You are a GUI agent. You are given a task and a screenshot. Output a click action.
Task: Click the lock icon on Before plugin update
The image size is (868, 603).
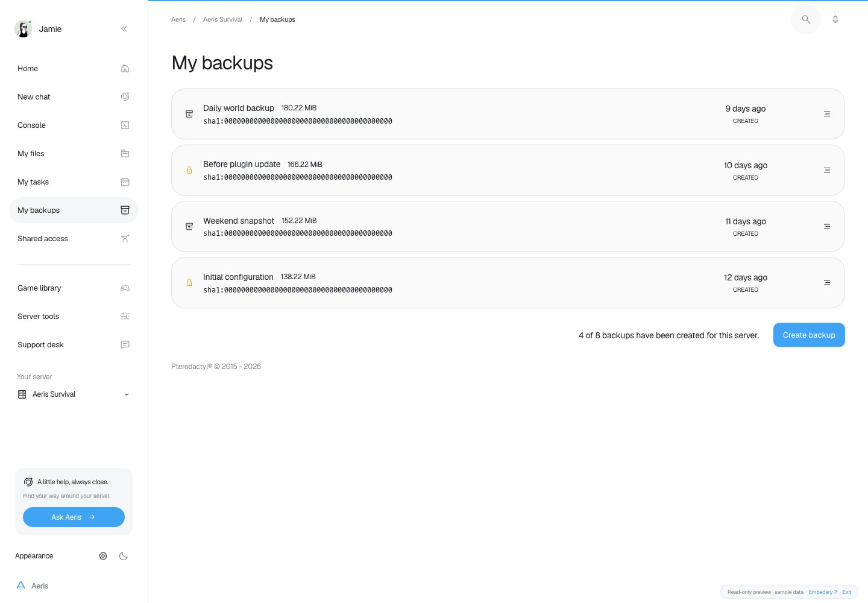point(189,170)
